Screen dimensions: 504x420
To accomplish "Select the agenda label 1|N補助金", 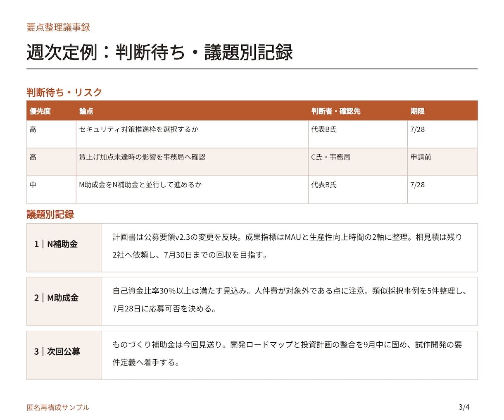I will coord(56,244).
